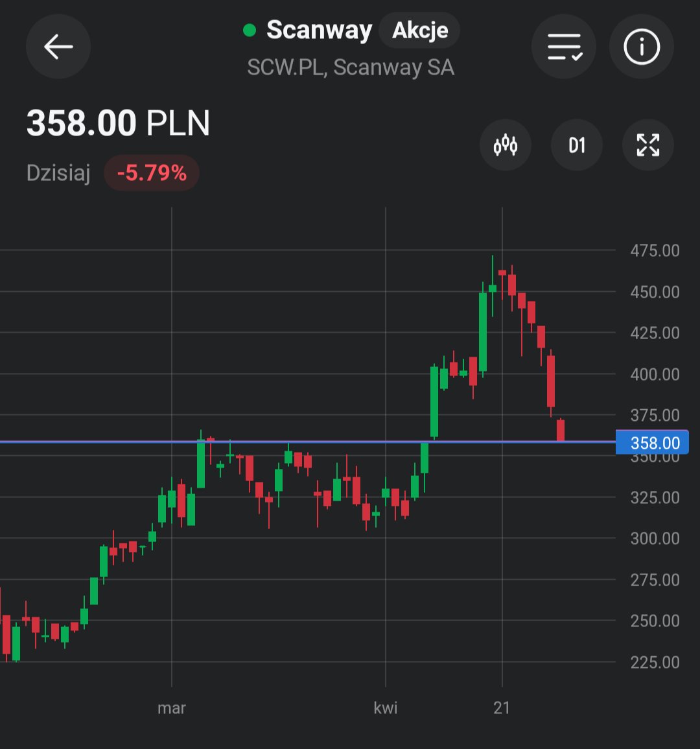Tap the -5.79% daily change badge
Image resolution: width=700 pixels, height=749 pixels.
coord(152,172)
